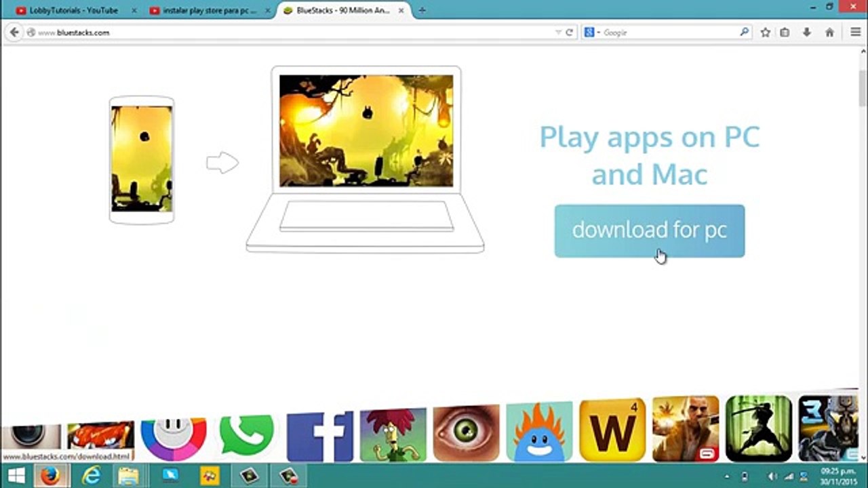The height and width of the screenshot is (488, 868).
Task: Click the search magnifier icon
Action: coord(745,32)
